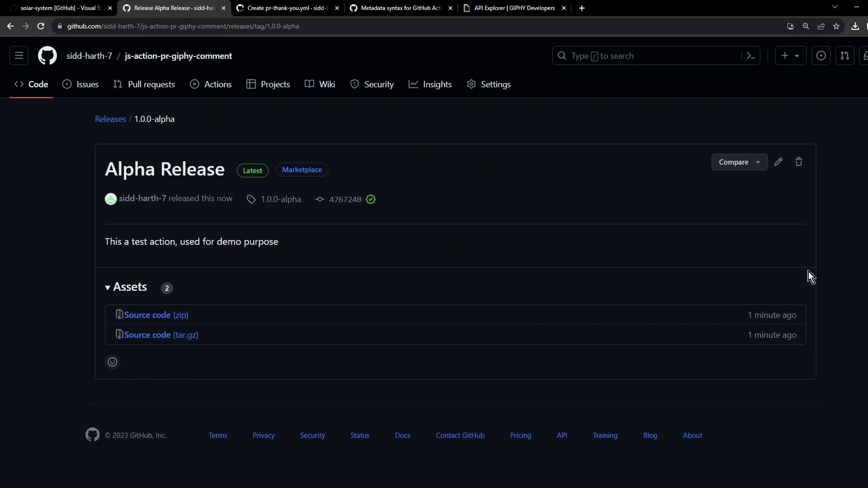Expand the create new plus dropdown
This screenshot has height=488, width=868.
(x=790, y=56)
